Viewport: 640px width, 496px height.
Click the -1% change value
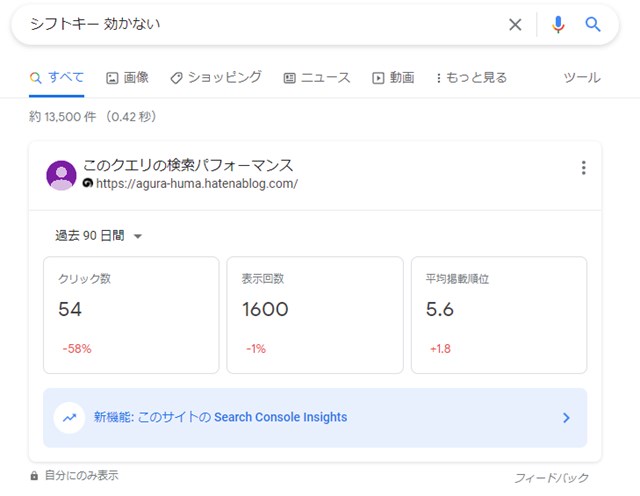point(256,349)
